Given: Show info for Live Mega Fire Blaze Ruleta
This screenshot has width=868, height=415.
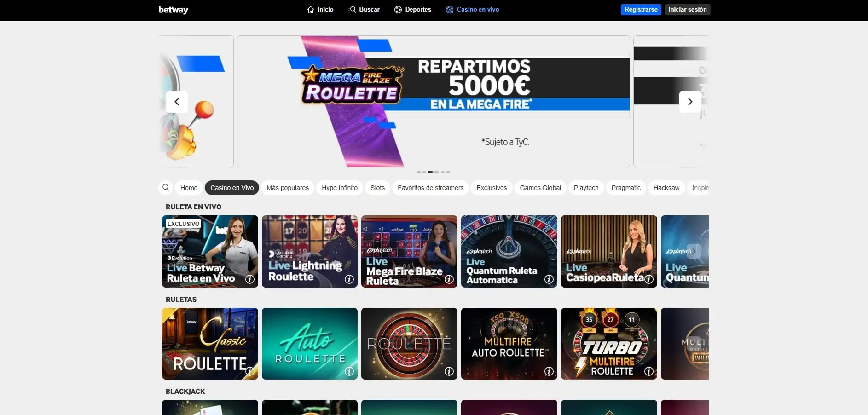Looking at the screenshot, I should 449,279.
